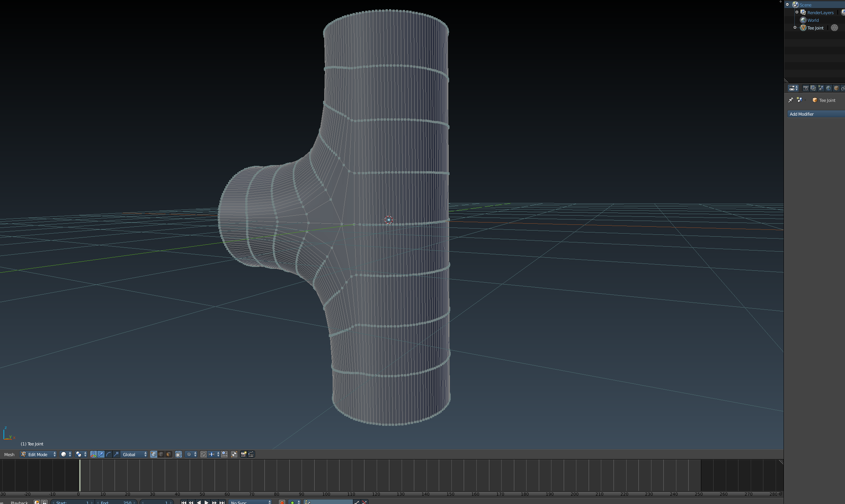
Task: Select vertex select mode icon
Action: (x=154, y=454)
